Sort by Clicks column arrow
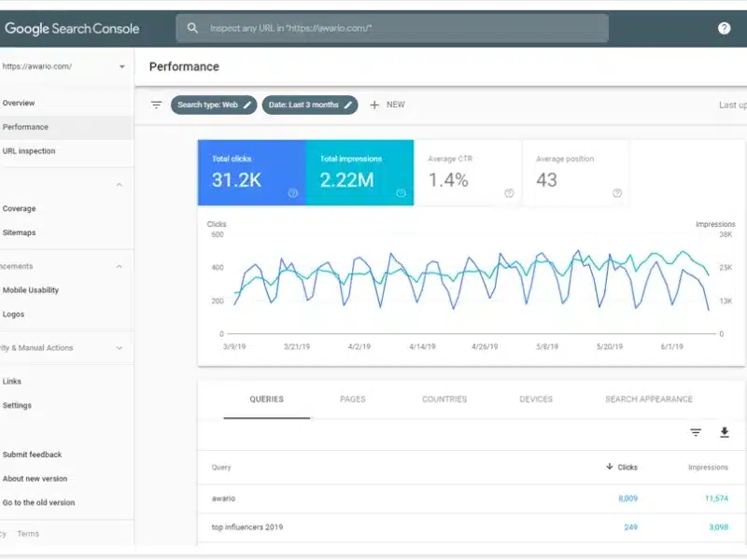This screenshot has height=560, width=747. point(610,467)
